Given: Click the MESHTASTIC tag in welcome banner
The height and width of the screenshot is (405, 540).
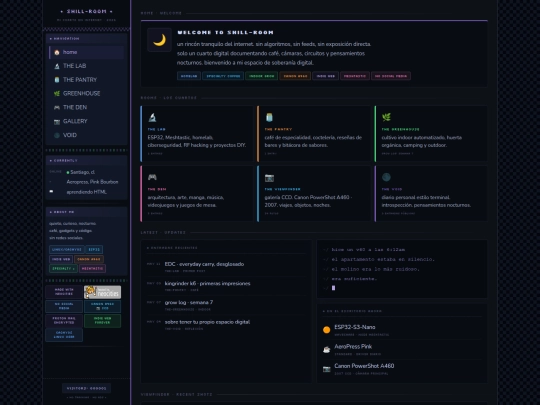Looking at the screenshot, I should point(355,76).
